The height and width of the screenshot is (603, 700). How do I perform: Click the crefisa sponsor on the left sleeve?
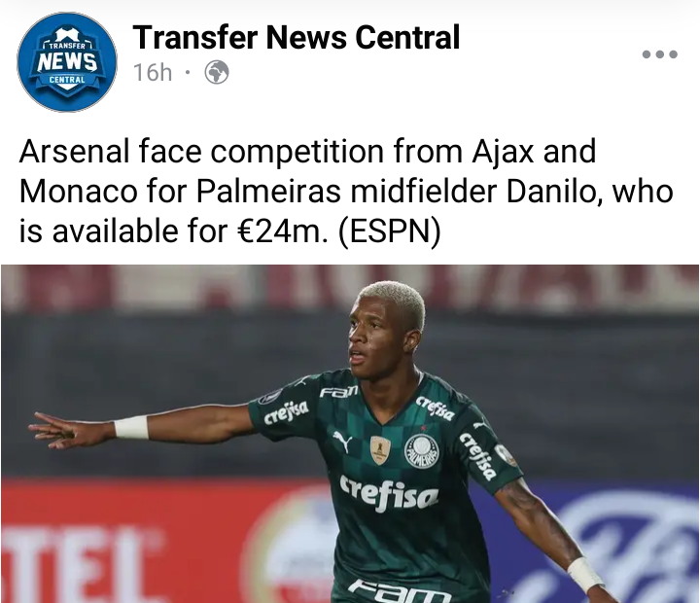[x=286, y=412]
